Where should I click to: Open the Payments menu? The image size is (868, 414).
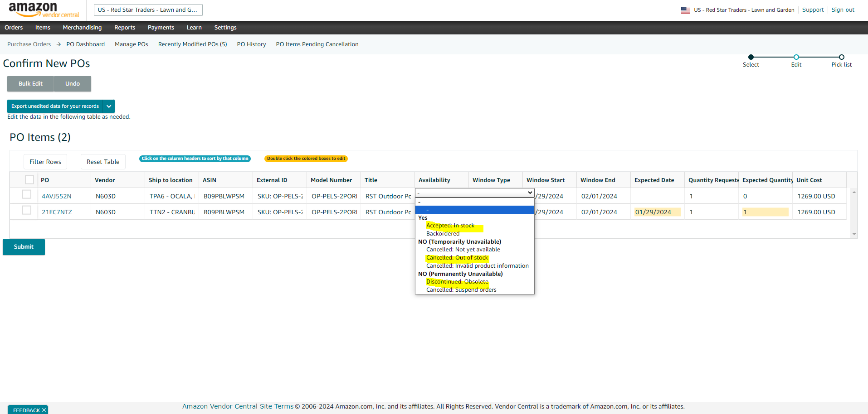[x=161, y=28]
